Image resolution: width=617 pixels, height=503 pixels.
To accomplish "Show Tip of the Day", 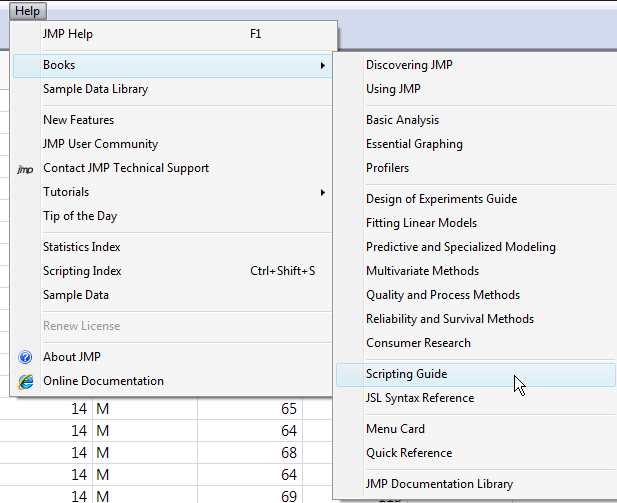I will pyautogui.click(x=80, y=216).
